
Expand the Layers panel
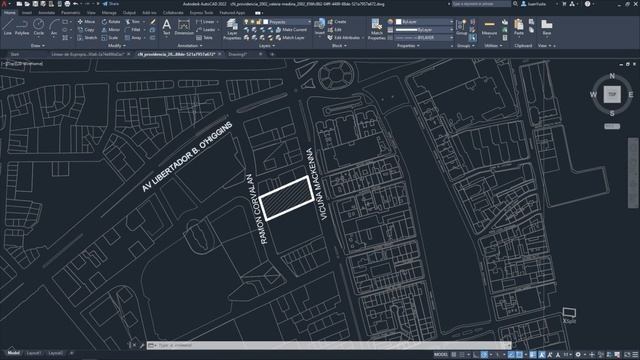(x=267, y=46)
